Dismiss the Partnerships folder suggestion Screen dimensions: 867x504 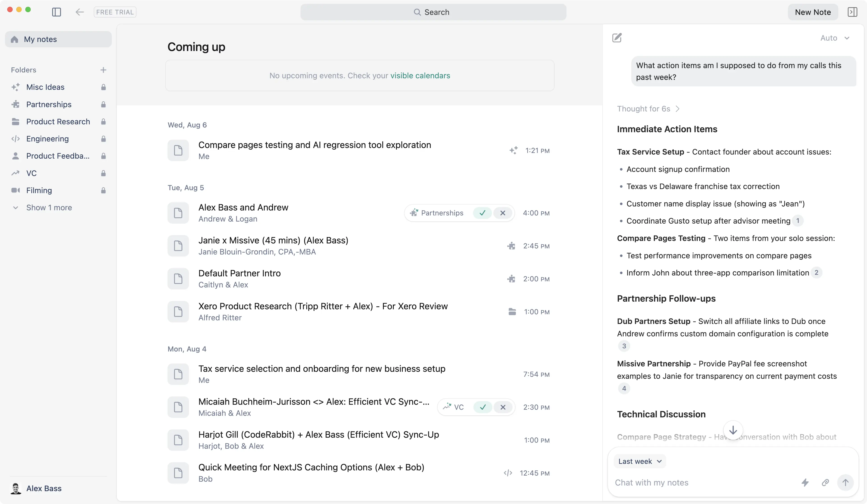(503, 213)
